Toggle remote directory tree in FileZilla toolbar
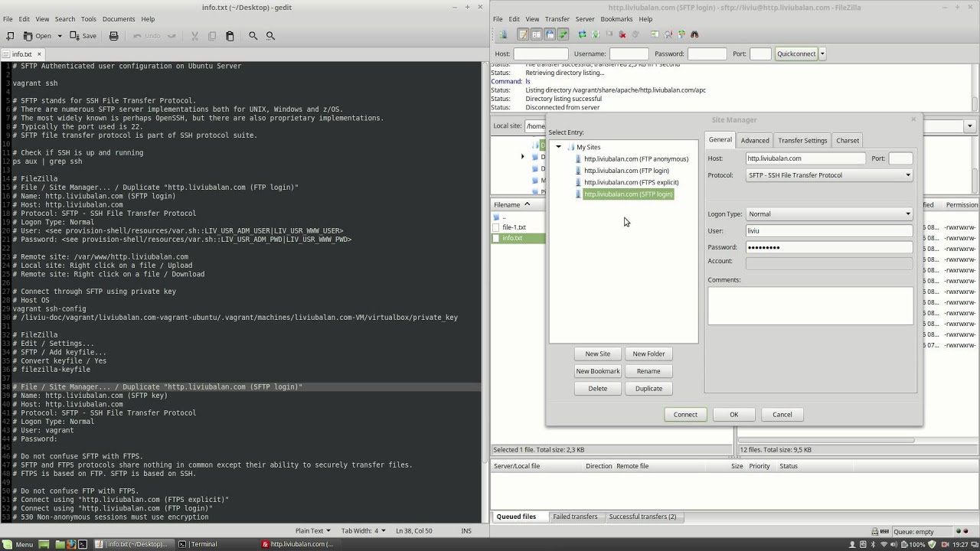980x551 pixels. pos(550,34)
